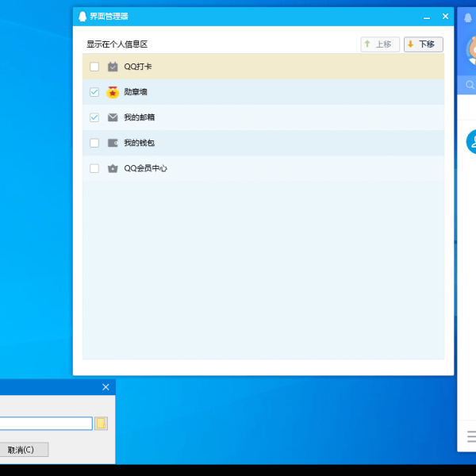Click the 取消(C) cancel button
The height and width of the screenshot is (476, 476).
coord(22,450)
